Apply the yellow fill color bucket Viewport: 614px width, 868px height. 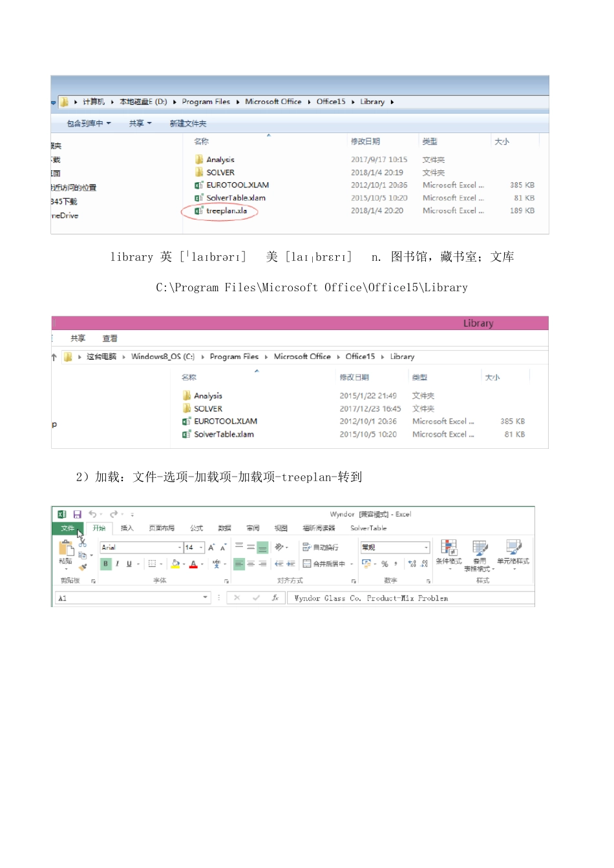[x=175, y=564]
